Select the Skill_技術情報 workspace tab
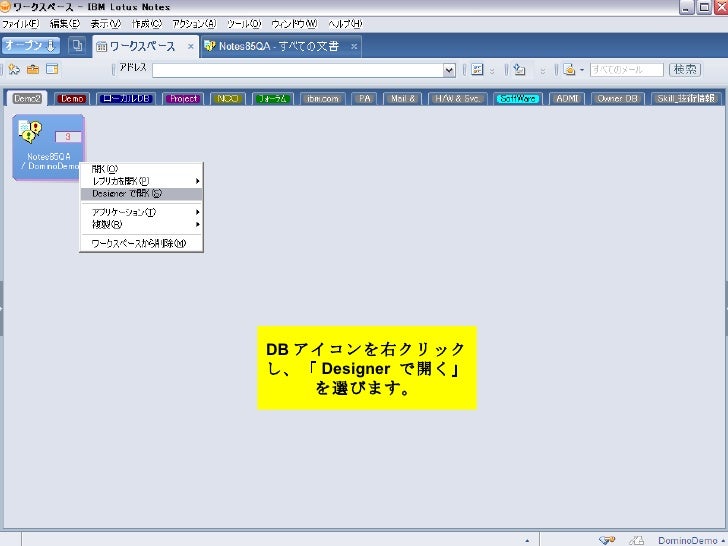Image resolution: width=728 pixels, height=546 pixels. [x=686, y=98]
